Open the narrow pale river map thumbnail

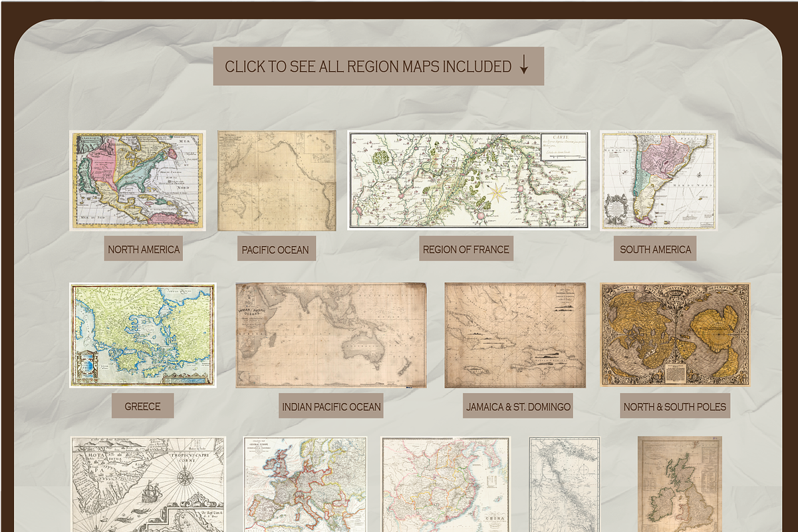565,484
